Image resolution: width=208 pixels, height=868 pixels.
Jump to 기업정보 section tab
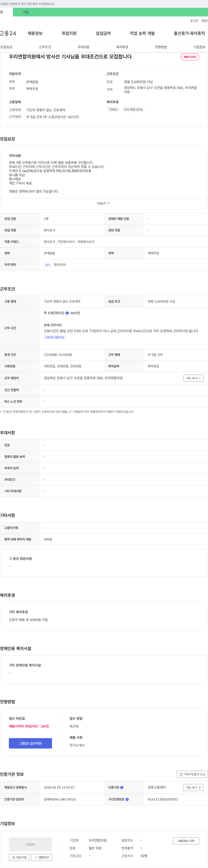pyautogui.click(x=199, y=47)
